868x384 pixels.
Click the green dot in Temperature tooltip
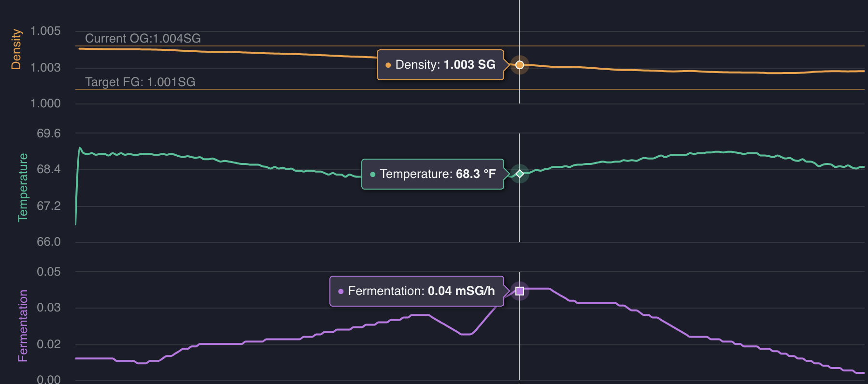coord(372,174)
